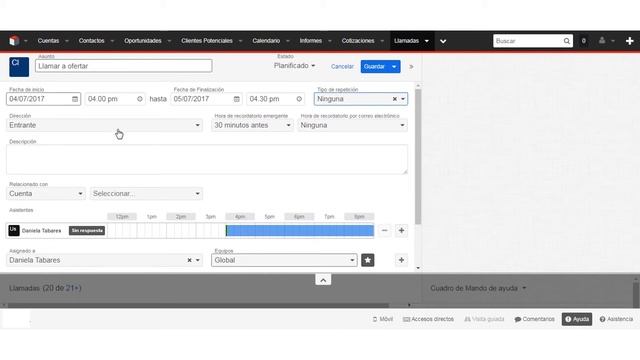Open the email reminder Ninguna dropdown
Image resolution: width=640 pixels, height=360 pixels.
352,125
